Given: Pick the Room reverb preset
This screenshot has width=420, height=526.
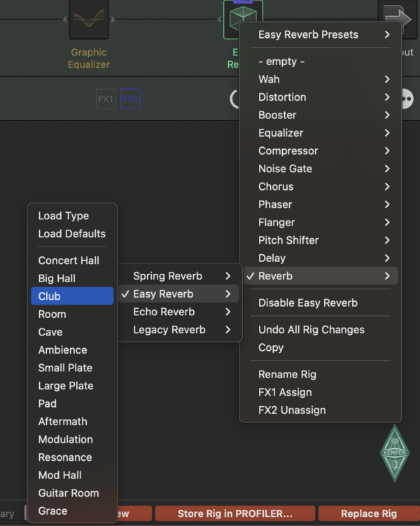Looking at the screenshot, I should [72, 314].
